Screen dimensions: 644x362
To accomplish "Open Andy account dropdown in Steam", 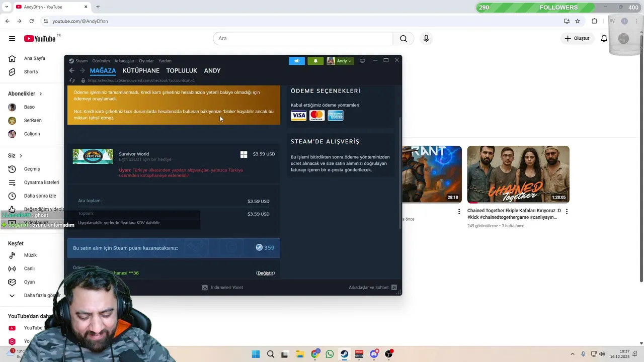I will click(x=340, y=61).
